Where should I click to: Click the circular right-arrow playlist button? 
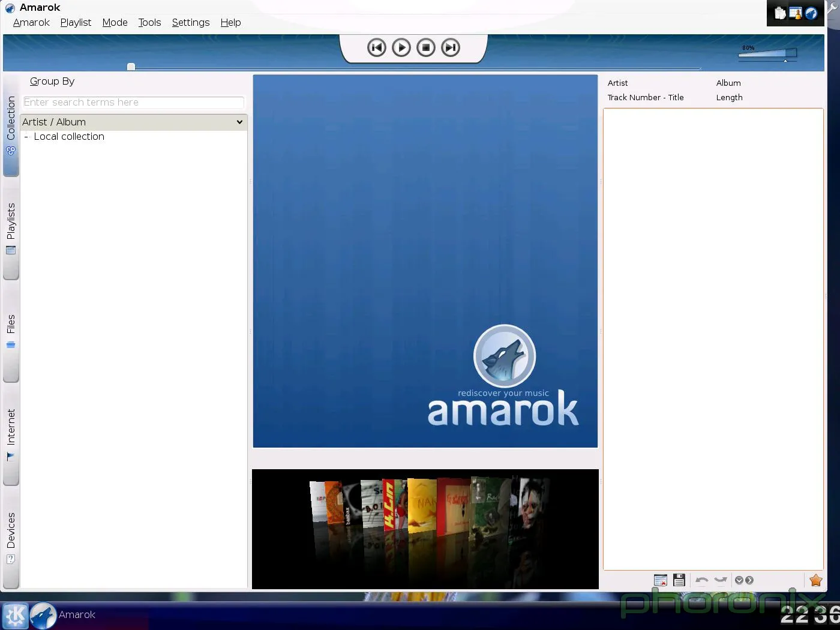point(749,580)
